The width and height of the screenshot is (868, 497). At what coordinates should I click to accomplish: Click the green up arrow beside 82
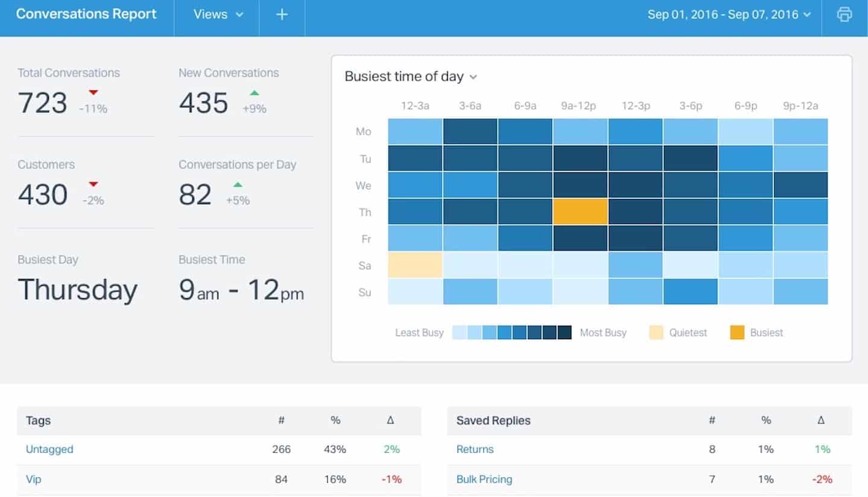237,184
